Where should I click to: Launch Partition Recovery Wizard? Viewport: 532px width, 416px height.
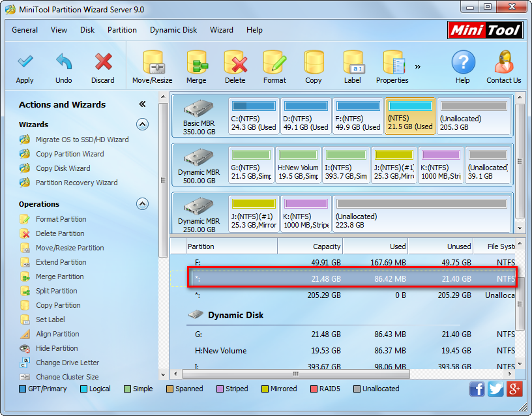pyautogui.click(x=76, y=183)
